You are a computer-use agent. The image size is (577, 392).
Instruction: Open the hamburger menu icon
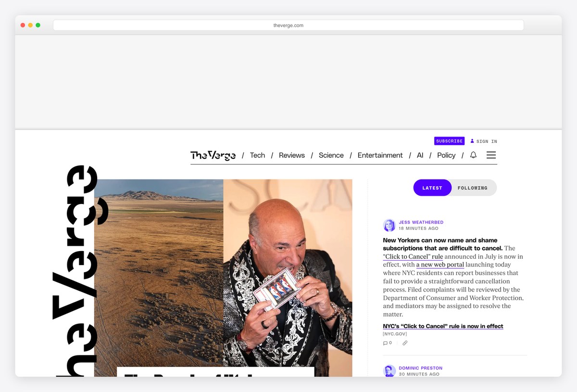tap(491, 155)
